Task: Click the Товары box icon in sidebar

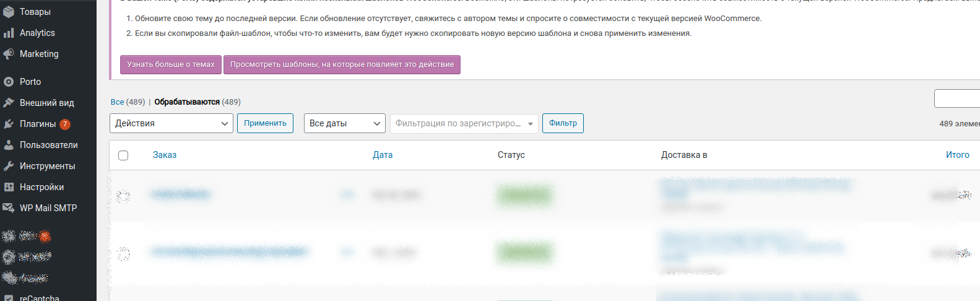Action: [x=9, y=12]
